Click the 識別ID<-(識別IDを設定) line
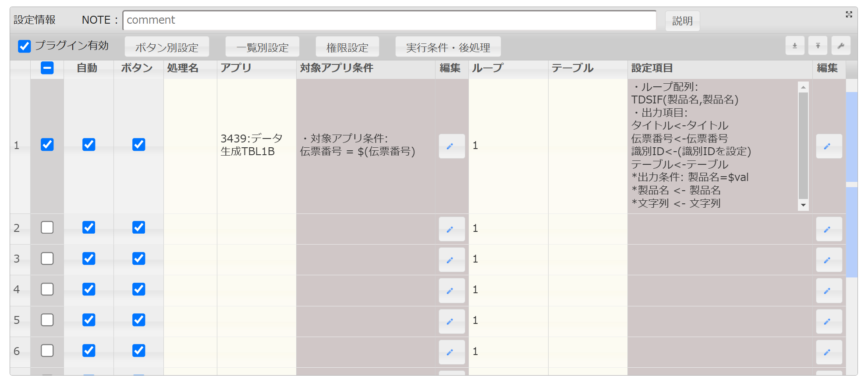Screen dimensions: 868x380 [691, 152]
